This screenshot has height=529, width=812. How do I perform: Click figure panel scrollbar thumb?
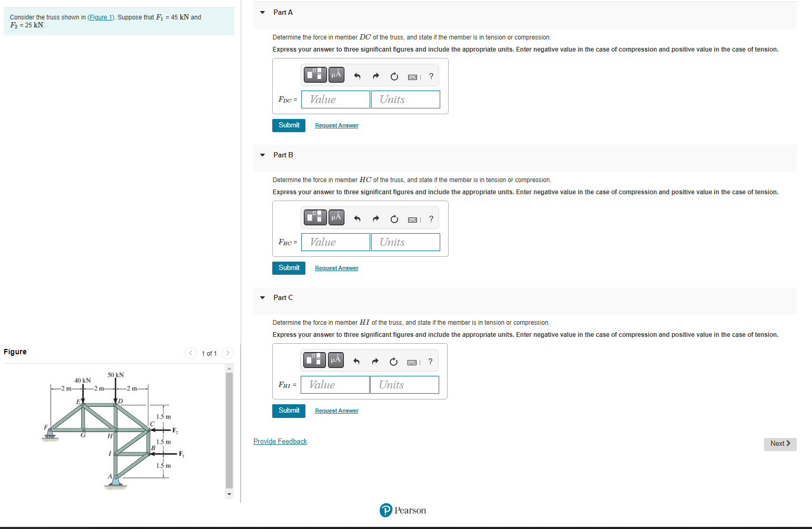[x=229, y=430]
